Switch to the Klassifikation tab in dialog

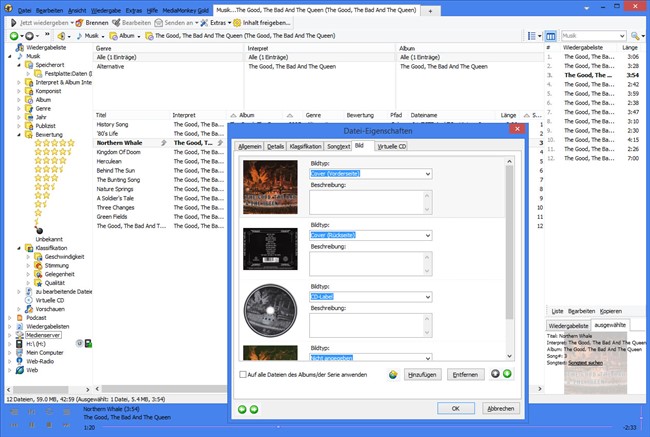(306, 146)
